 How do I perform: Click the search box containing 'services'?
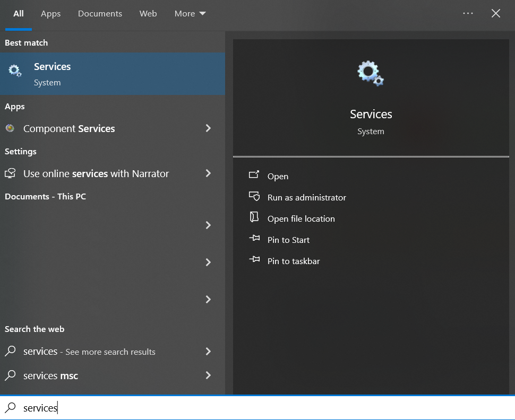[257, 408]
